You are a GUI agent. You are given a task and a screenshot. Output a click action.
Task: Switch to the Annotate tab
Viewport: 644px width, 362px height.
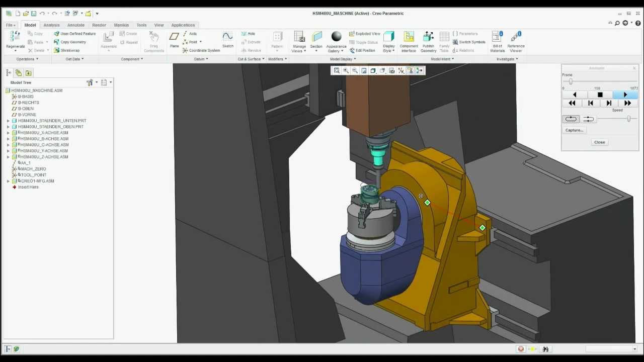[76, 25]
